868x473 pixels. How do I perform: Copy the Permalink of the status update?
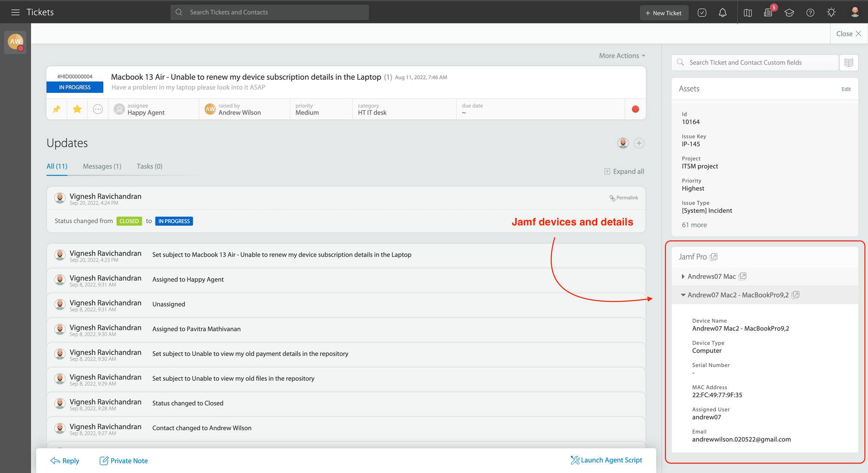coord(624,198)
